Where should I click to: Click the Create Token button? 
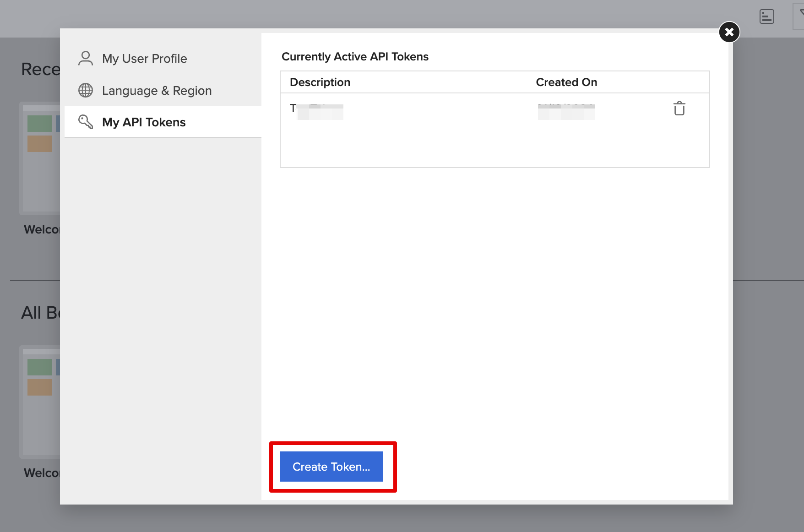coord(331,467)
